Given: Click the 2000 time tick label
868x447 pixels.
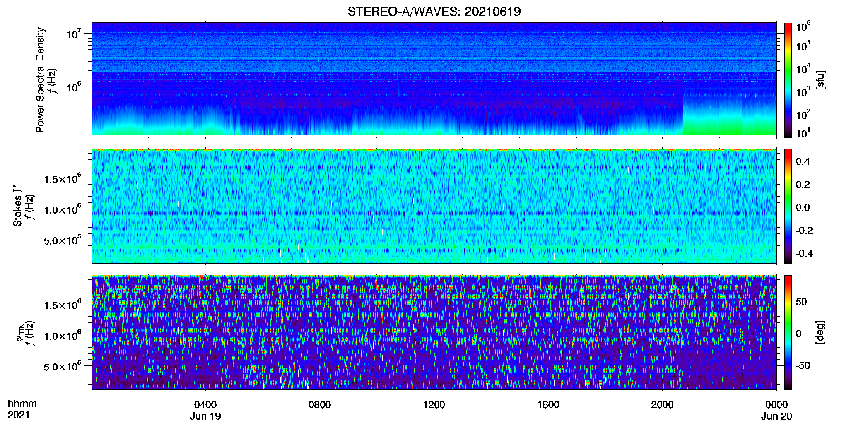Looking at the screenshot, I should [662, 405].
